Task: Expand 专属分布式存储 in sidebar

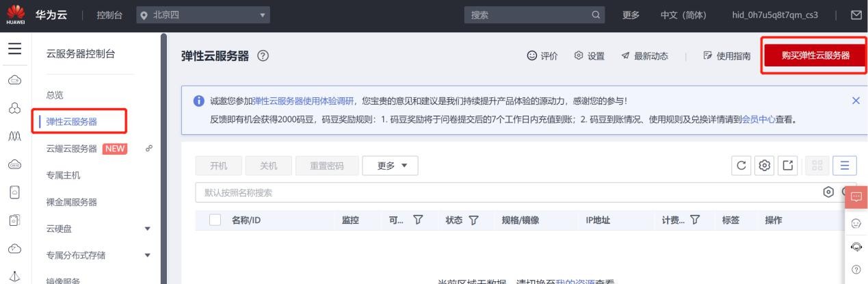Action: (x=147, y=255)
